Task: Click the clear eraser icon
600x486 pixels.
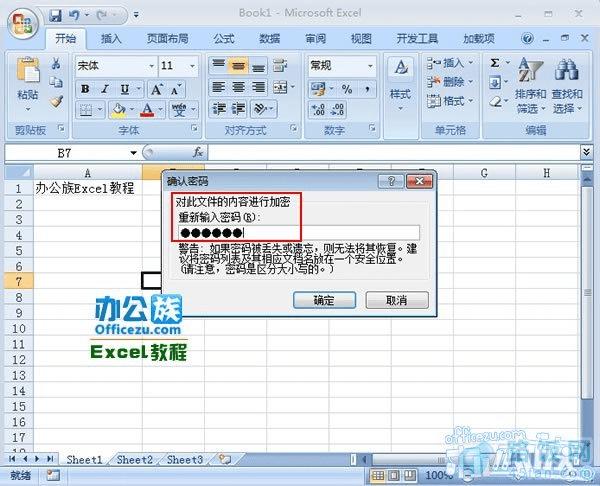Action: (x=496, y=101)
